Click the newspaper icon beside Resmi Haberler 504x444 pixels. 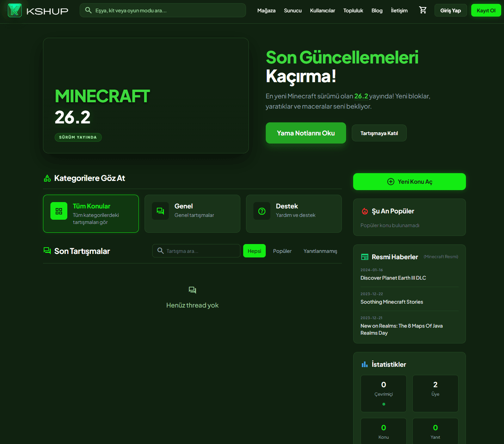[365, 257]
